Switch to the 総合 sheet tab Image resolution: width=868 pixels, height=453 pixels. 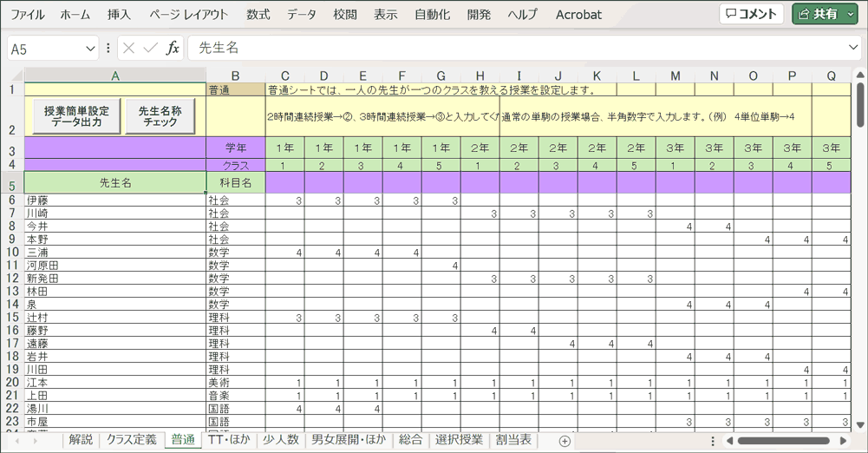click(411, 440)
